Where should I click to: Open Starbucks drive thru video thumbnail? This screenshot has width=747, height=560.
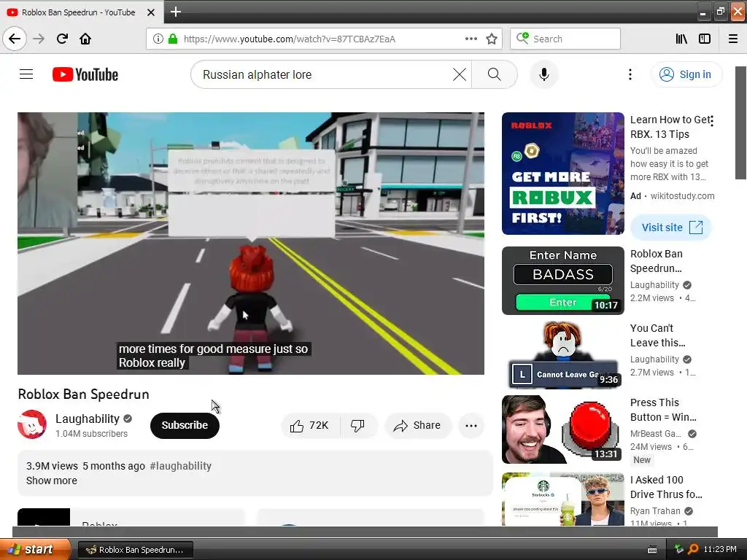click(x=562, y=499)
